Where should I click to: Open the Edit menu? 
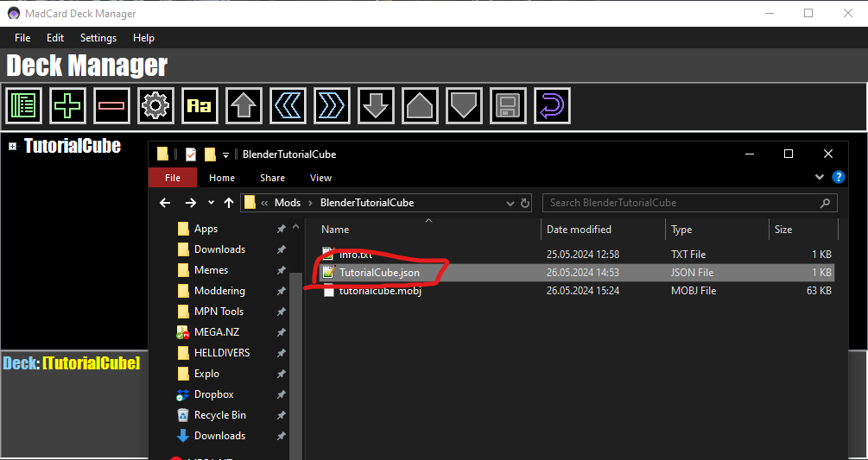click(55, 38)
